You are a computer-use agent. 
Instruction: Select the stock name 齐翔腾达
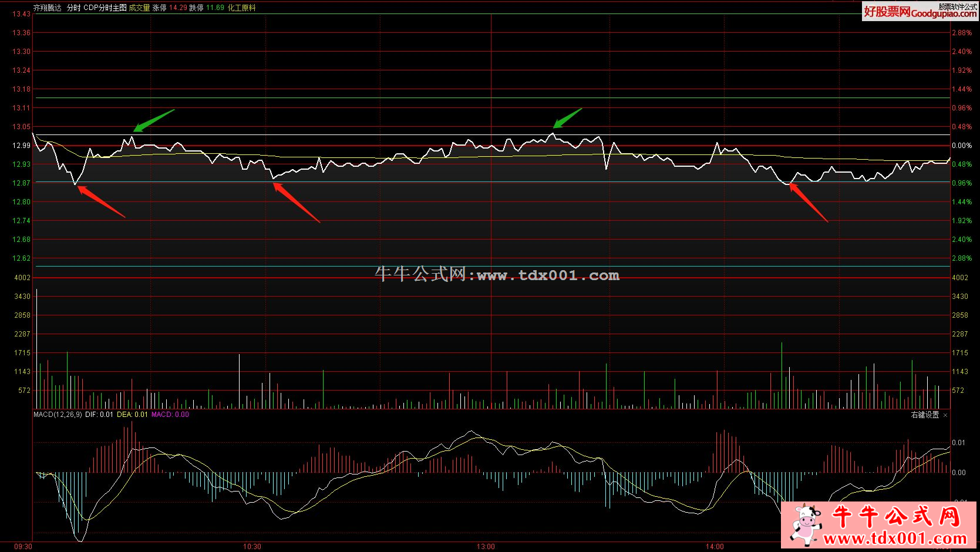point(48,8)
